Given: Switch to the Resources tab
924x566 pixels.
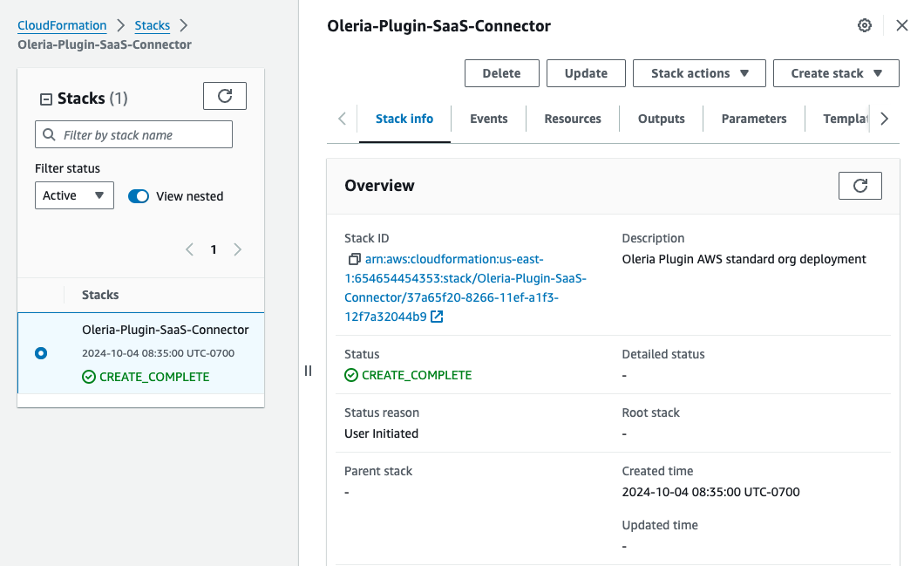Looking at the screenshot, I should coord(572,119).
